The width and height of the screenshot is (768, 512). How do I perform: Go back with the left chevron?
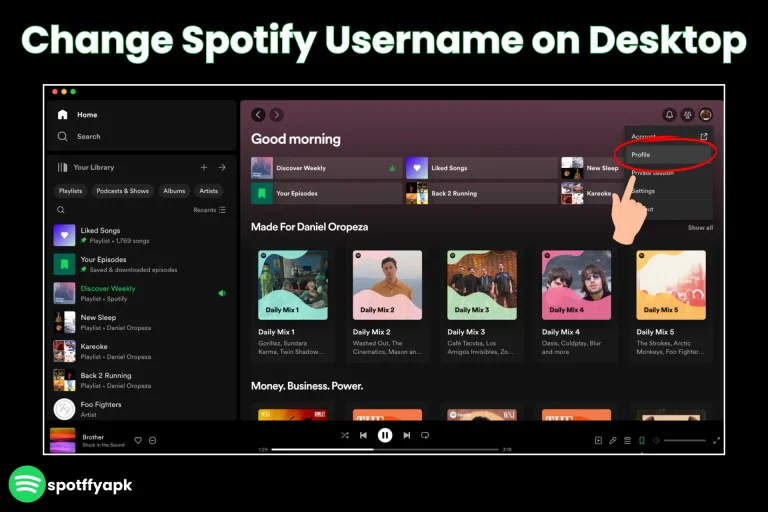click(x=258, y=115)
